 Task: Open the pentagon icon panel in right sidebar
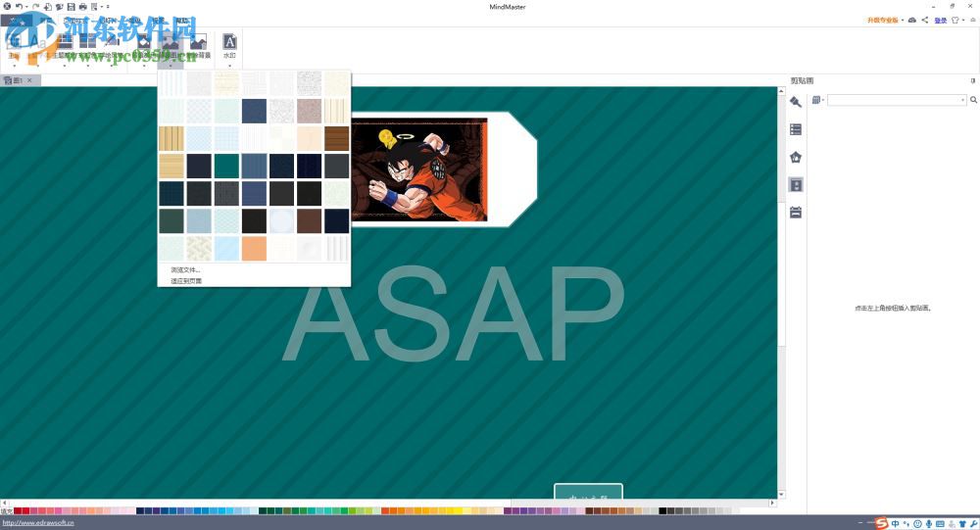pos(796,157)
